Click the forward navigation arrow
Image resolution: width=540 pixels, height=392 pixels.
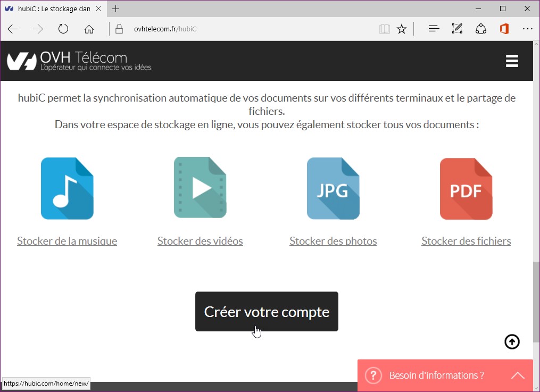(38, 29)
